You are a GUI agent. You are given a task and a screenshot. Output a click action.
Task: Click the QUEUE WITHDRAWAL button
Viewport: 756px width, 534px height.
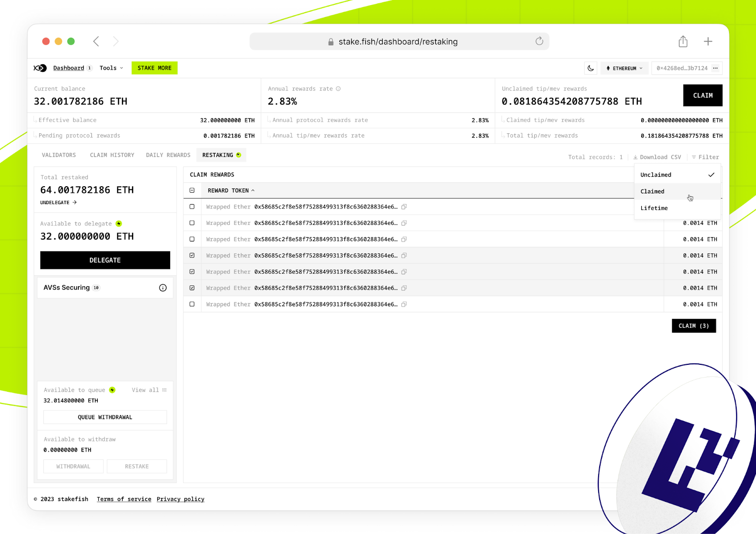coord(105,417)
